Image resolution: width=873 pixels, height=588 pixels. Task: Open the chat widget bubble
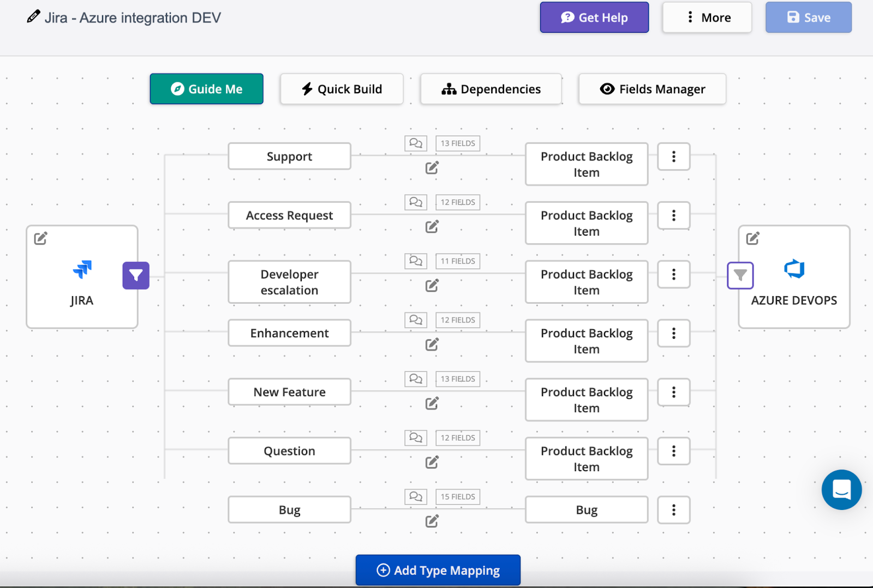[842, 490]
